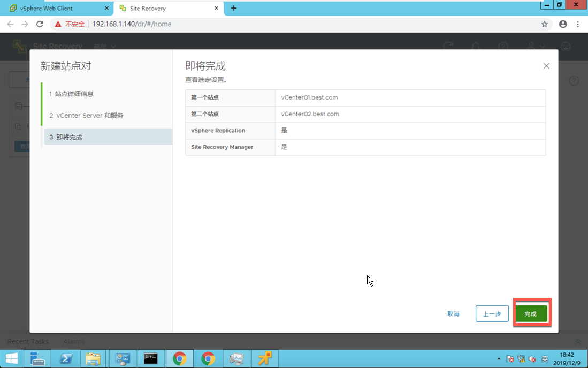This screenshot has width=588, height=368.
Task: Open PowerShell from taskbar
Action: click(x=66, y=358)
